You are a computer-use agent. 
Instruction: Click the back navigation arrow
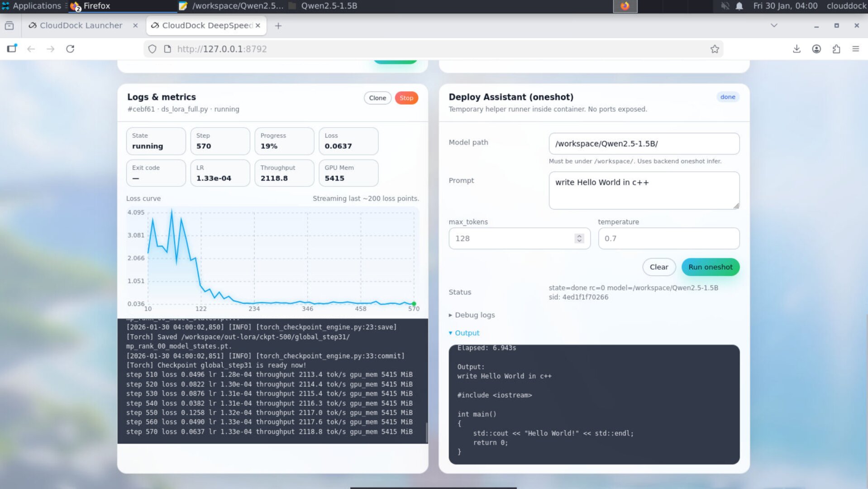pyautogui.click(x=30, y=48)
